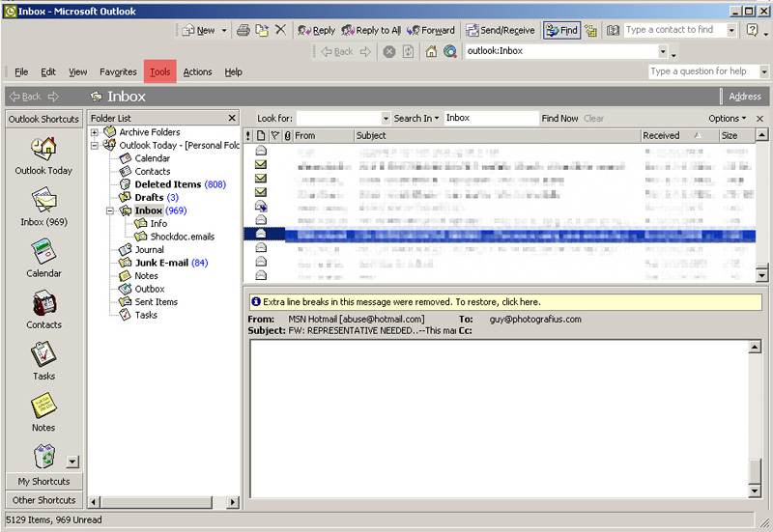Click the Delete (X) icon in the toolbar
Screen dimensions: 773x532
(280, 30)
